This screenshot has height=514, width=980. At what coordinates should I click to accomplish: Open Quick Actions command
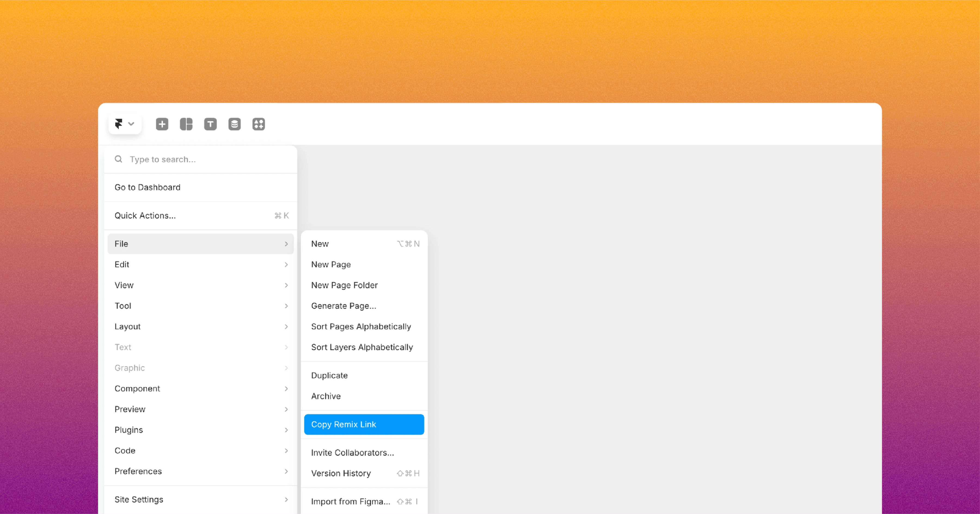coord(145,216)
